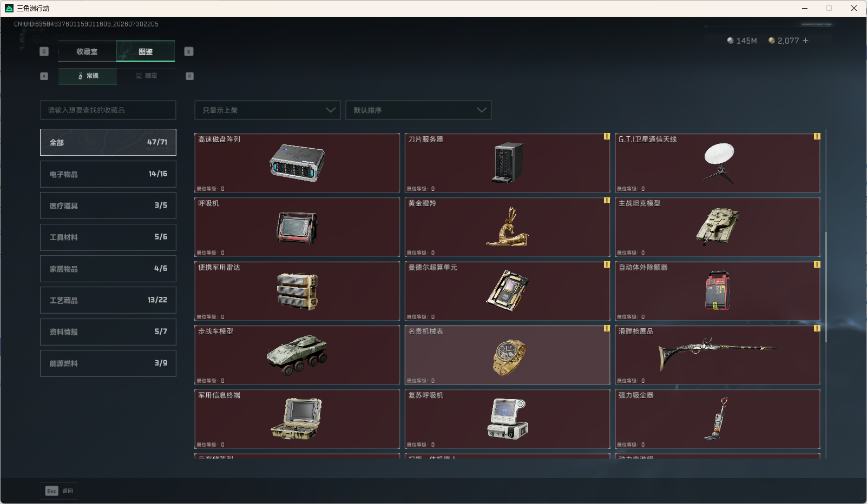The image size is (867, 504).
Task: Switch to the 收藏室 tab
Action: click(x=87, y=51)
